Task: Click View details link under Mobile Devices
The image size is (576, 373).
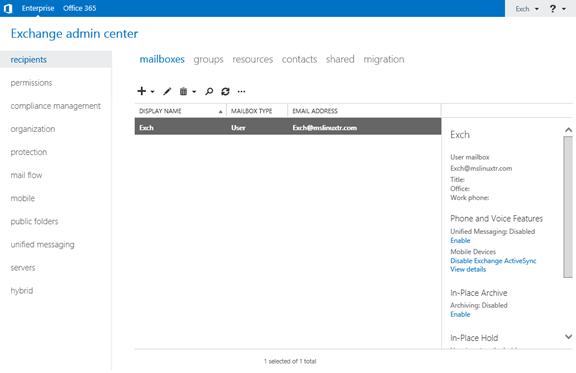Action: point(468,269)
